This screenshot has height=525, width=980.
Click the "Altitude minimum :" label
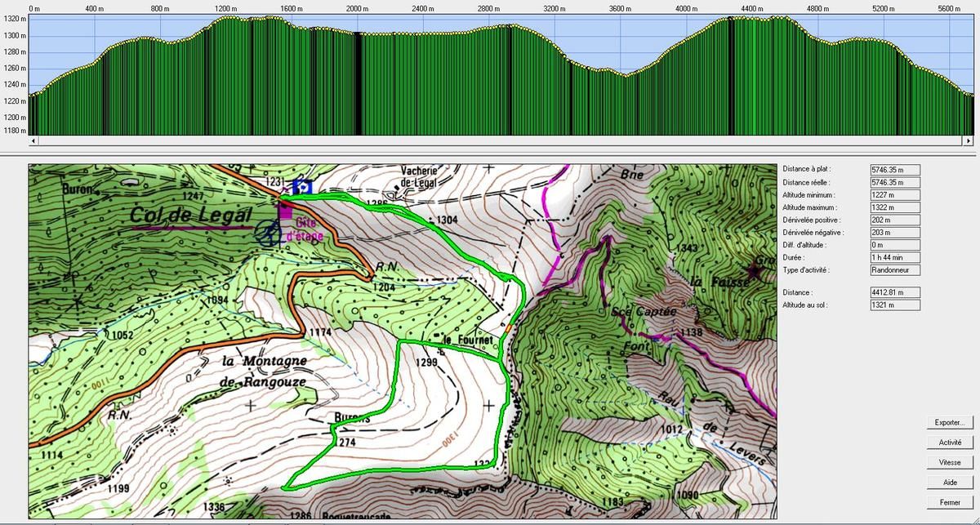point(809,195)
